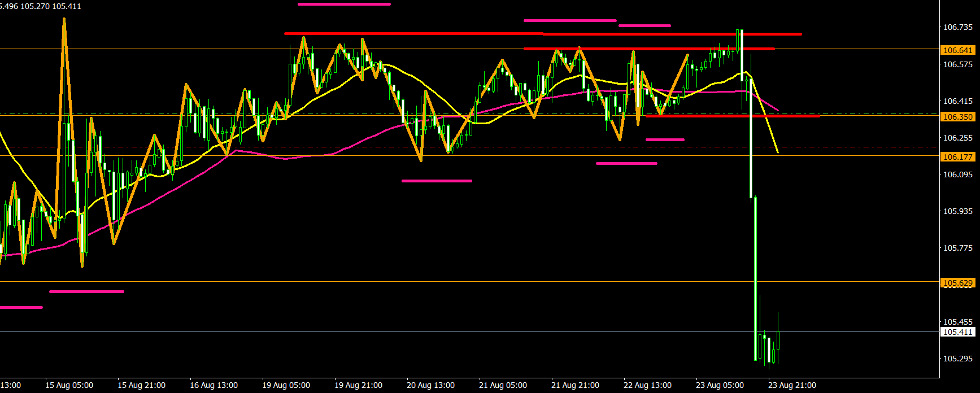This screenshot has height=393, width=980.
Task: Select the green dashed horizontal line
Action: (469, 113)
